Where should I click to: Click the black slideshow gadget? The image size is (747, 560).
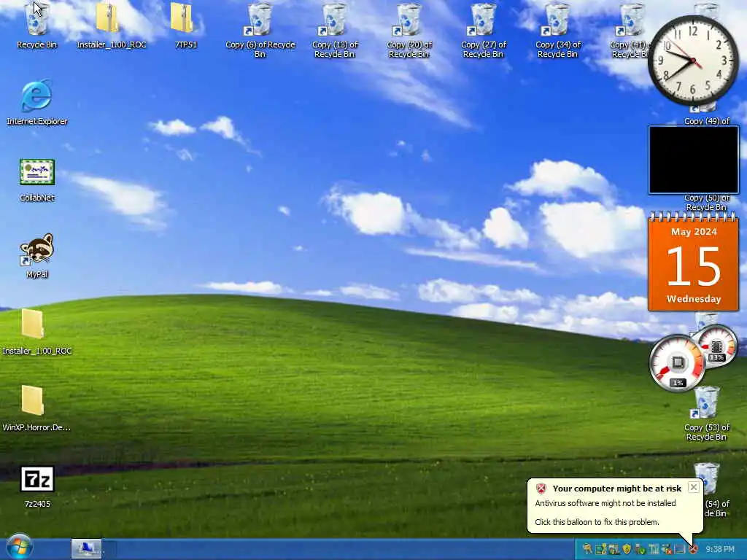(693, 160)
